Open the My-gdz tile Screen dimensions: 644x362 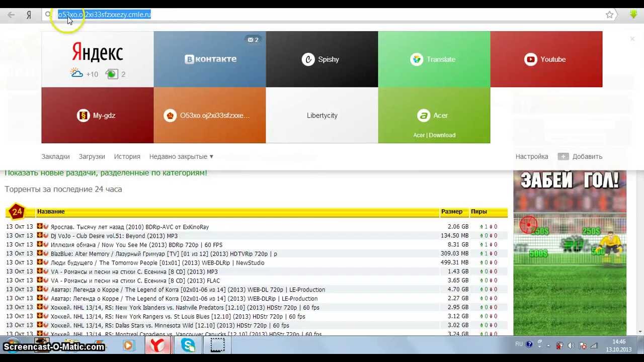98,115
